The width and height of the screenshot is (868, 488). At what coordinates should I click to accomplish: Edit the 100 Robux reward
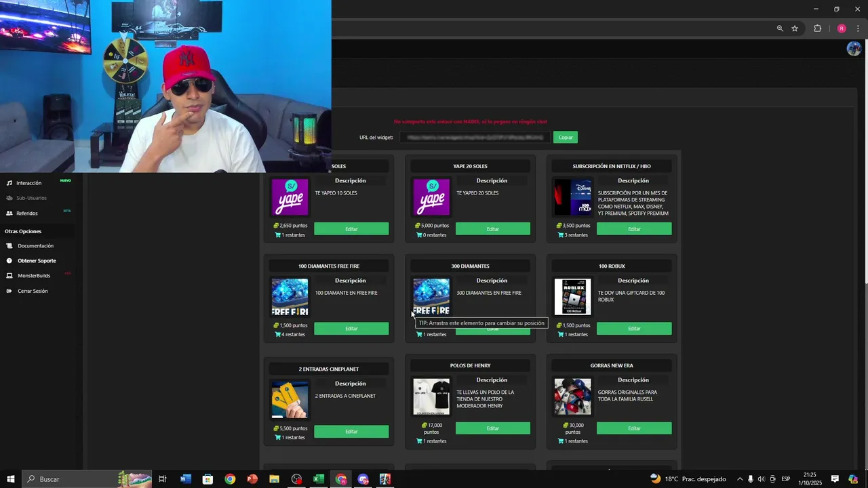[x=634, y=329]
